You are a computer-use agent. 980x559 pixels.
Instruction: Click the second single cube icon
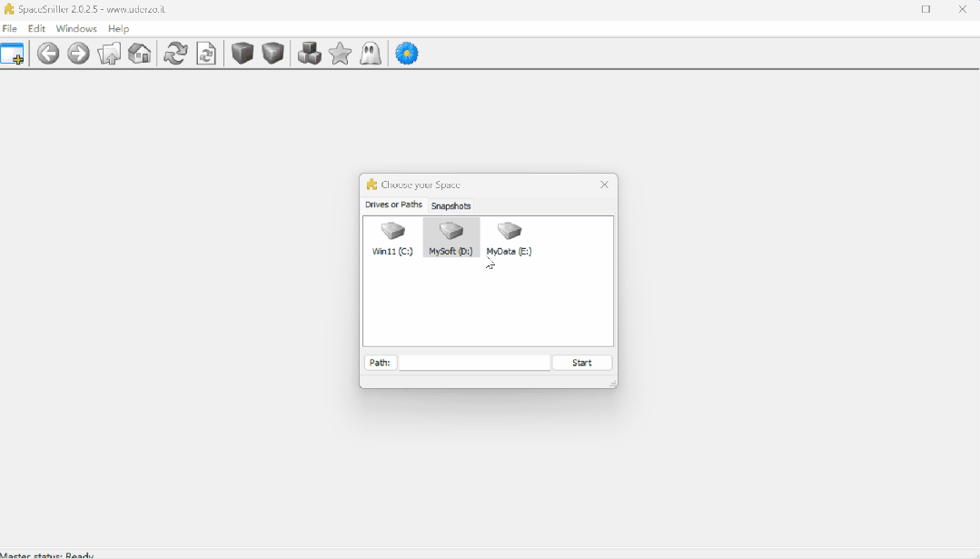(272, 54)
